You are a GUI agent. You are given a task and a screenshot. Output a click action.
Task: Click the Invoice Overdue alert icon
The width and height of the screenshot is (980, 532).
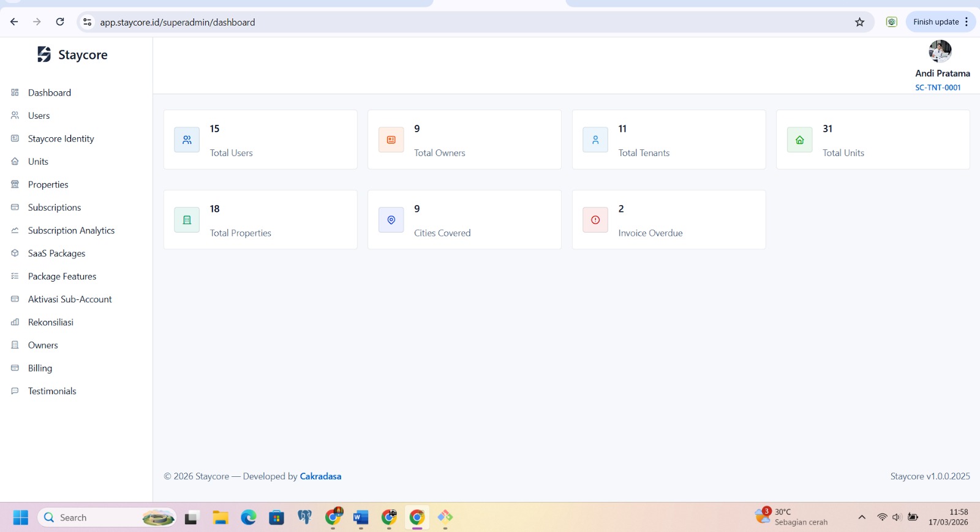point(595,220)
